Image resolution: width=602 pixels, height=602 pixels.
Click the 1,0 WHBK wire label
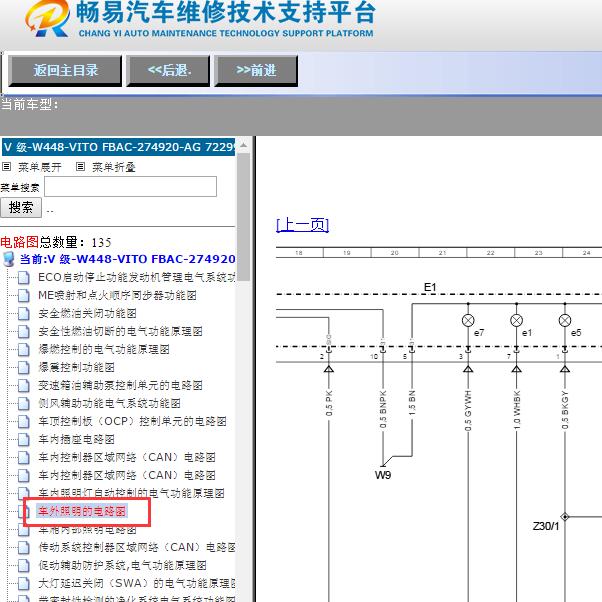coord(516,410)
